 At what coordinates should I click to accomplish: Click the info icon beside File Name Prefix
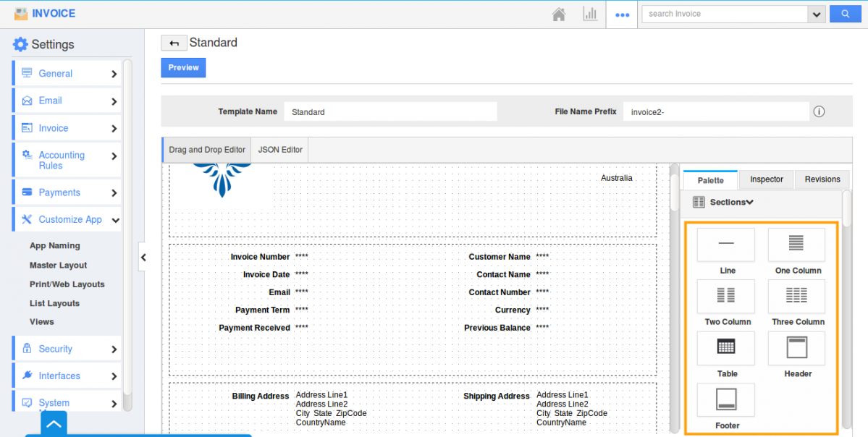pos(819,111)
